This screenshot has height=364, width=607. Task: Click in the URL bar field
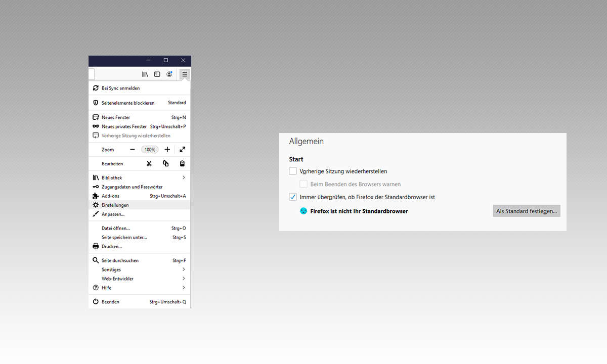point(92,74)
